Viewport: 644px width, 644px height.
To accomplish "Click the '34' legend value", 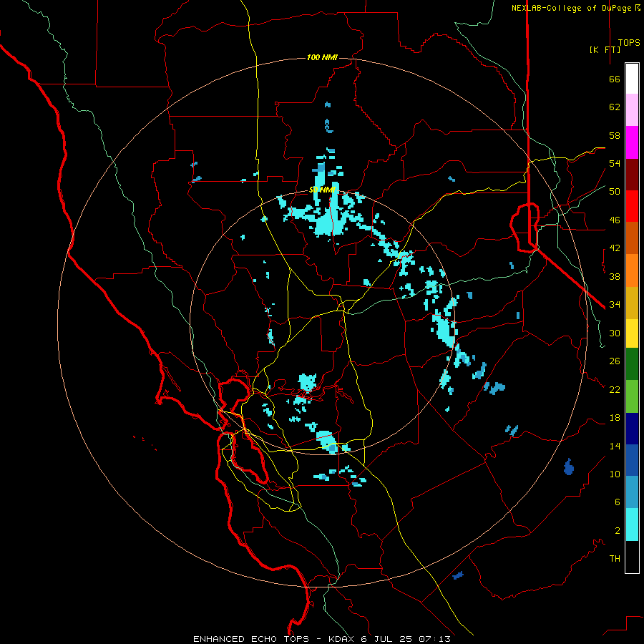I will pos(615,305).
